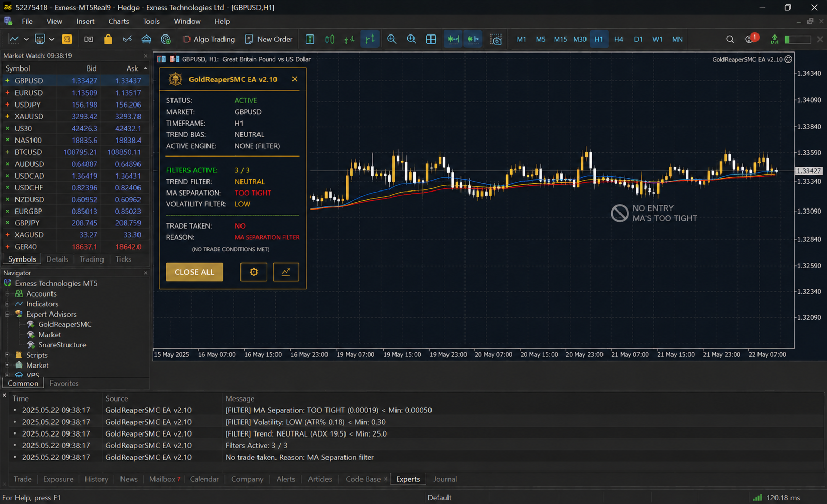Click the GoldReaperSMC expert icon in Navigator

(x=31, y=324)
